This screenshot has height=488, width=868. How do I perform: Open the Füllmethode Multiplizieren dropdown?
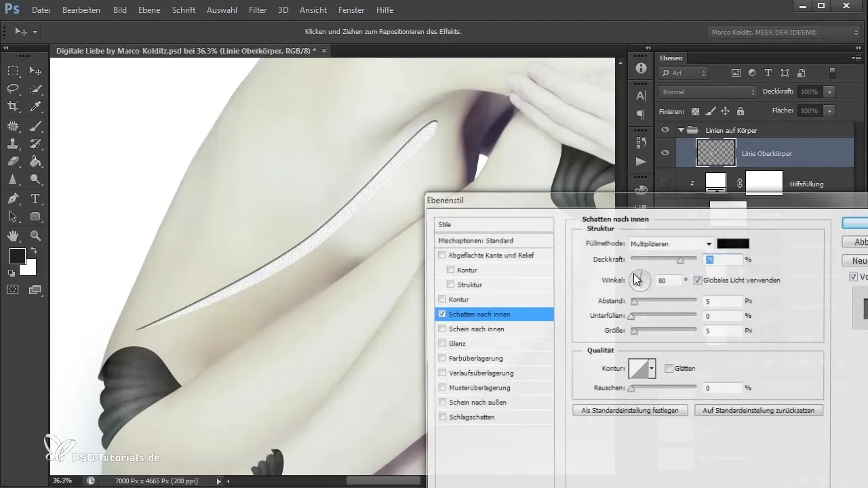(671, 243)
